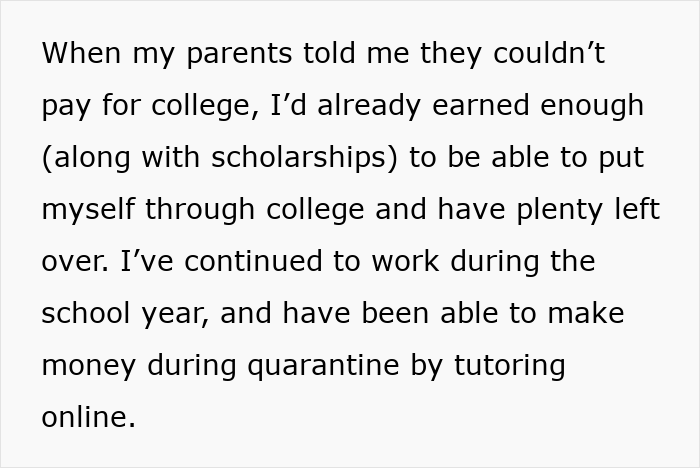This screenshot has width=700, height=468.
Task: Click the word "left" ending the fourth line
Action: (641, 210)
